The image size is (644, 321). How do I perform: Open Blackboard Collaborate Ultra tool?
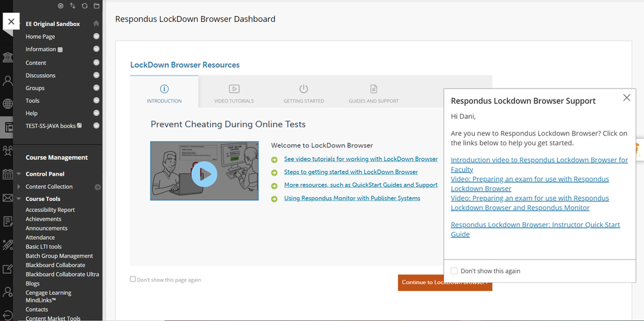tap(62, 274)
